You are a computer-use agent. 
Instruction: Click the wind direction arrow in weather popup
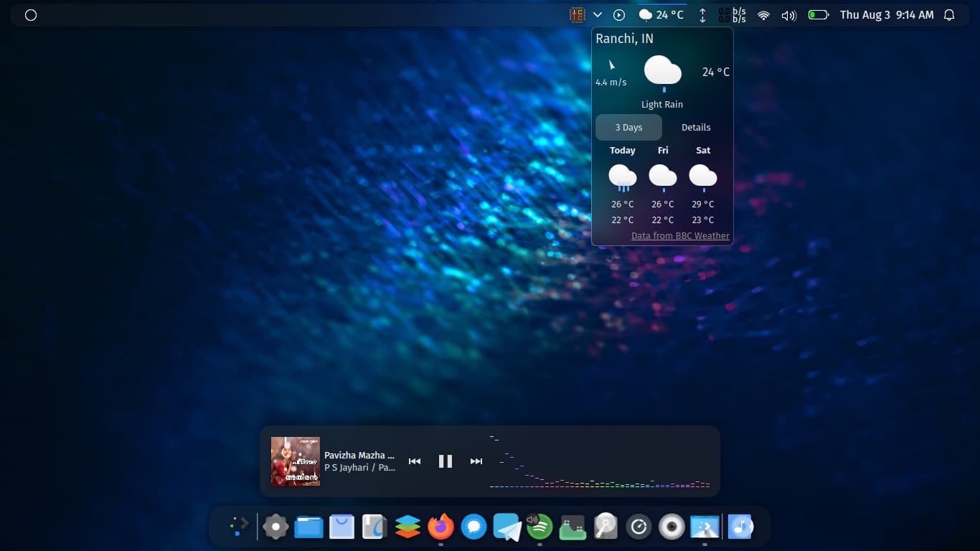(611, 65)
